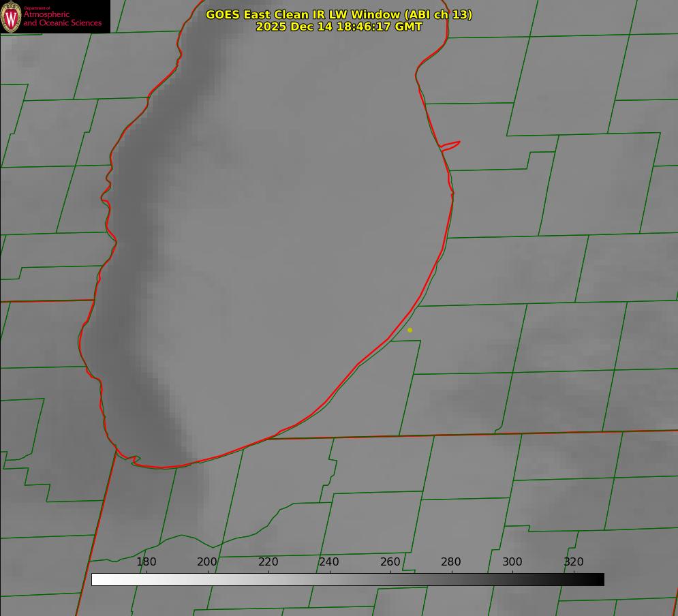Select the 220 colorbar tick label

268,562
